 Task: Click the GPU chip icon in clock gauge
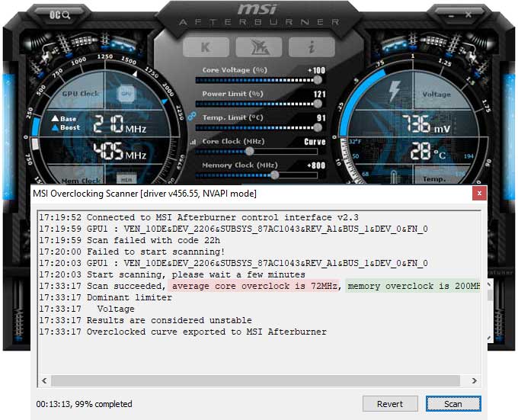point(126,94)
